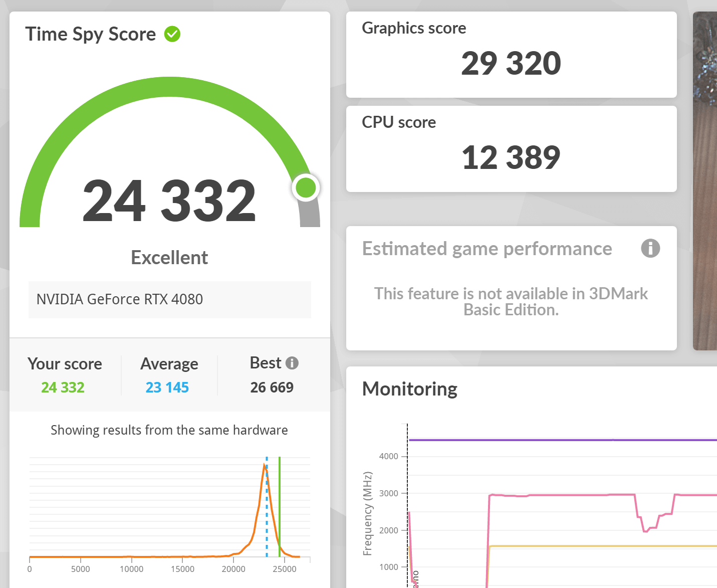The height and width of the screenshot is (588, 717).
Task: Click the blue dashed average marker line
Action: coord(267,506)
